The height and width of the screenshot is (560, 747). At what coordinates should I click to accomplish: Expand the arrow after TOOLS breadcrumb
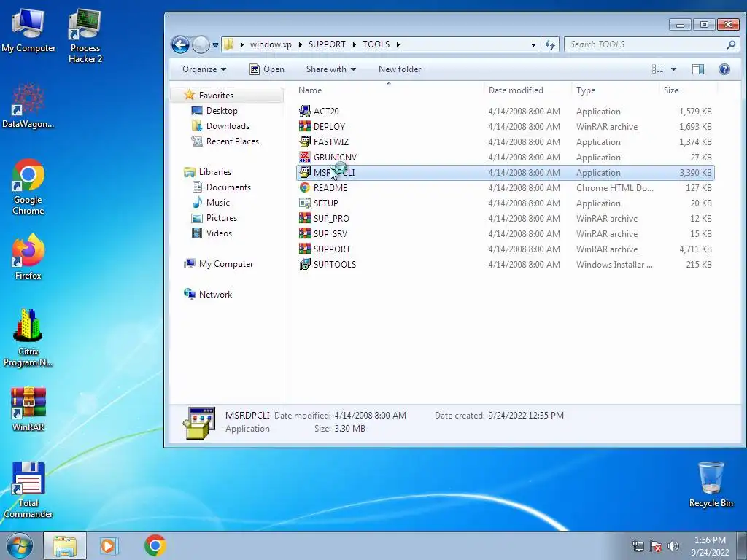pos(398,44)
